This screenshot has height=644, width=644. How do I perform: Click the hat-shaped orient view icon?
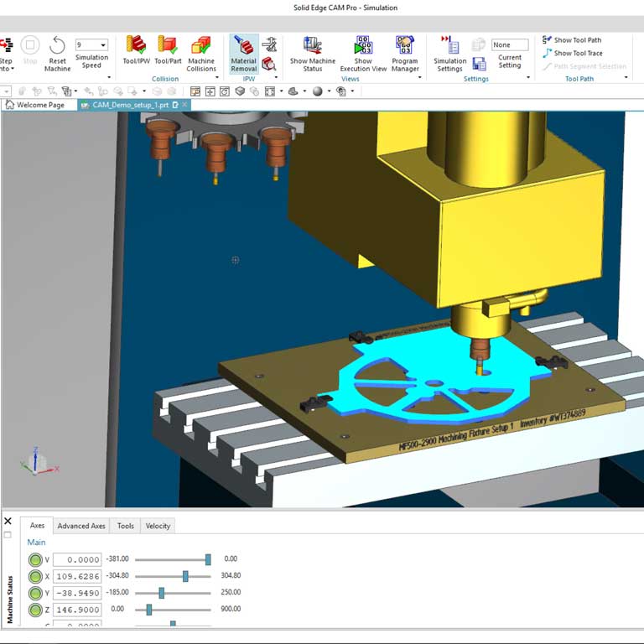pos(293,91)
